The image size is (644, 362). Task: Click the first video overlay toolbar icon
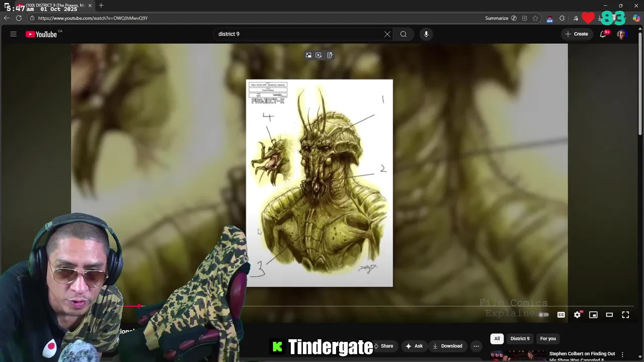[308, 55]
